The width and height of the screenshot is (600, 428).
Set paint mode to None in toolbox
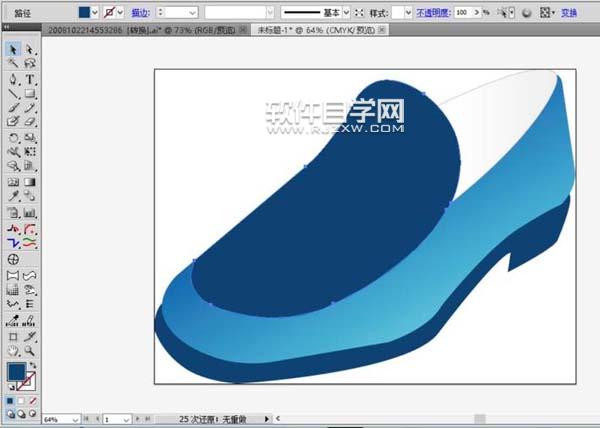[33, 399]
